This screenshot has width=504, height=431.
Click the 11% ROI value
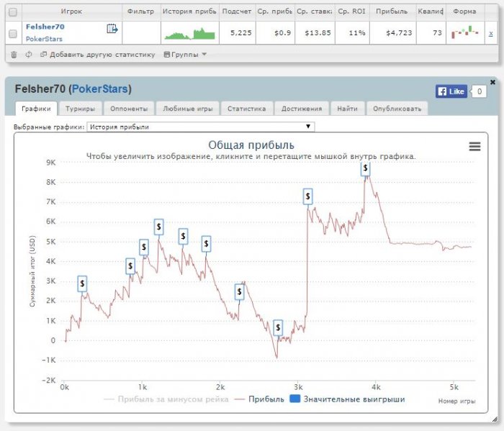pos(357,33)
